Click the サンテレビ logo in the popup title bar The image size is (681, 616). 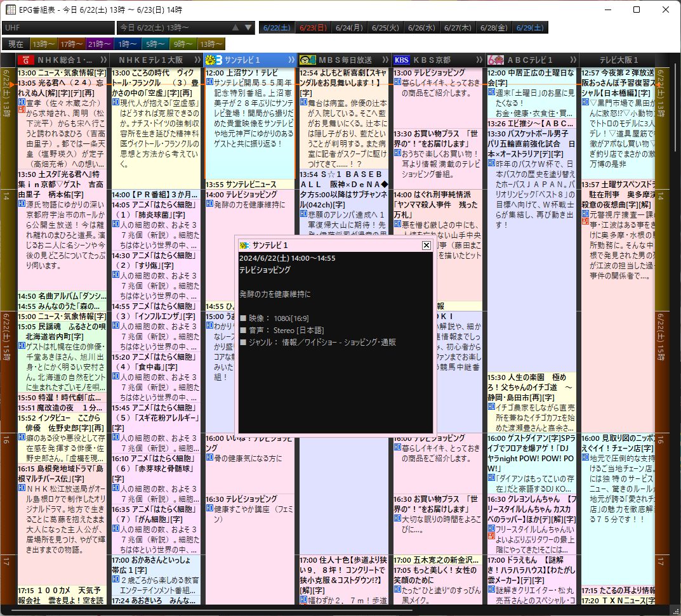[x=244, y=246]
